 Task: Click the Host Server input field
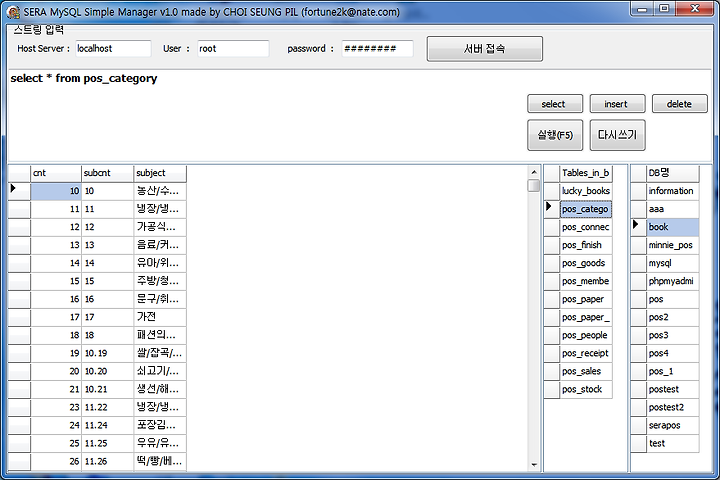pos(113,49)
